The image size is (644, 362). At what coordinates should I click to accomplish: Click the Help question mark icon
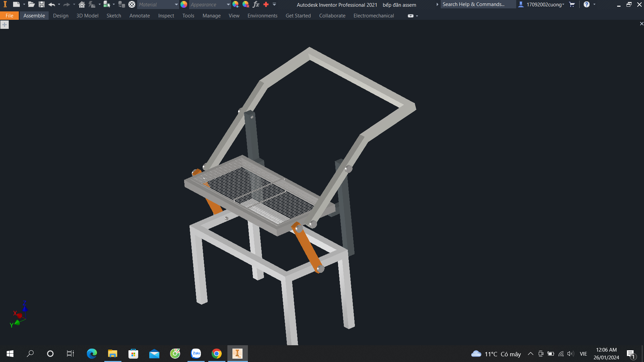coord(586,4)
